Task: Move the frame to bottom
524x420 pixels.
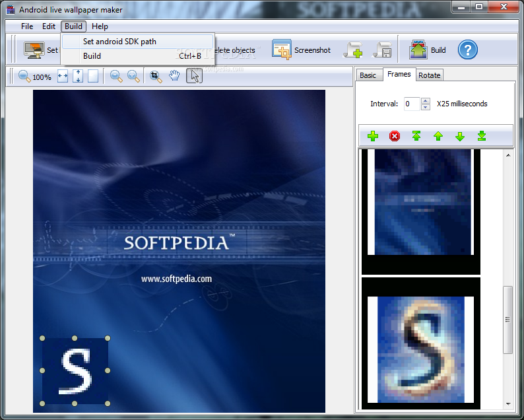Action: pyautogui.click(x=482, y=136)
